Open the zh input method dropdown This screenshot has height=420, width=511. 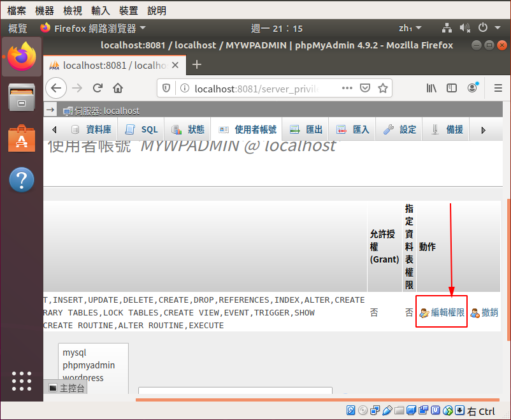[x=410, y=29]
